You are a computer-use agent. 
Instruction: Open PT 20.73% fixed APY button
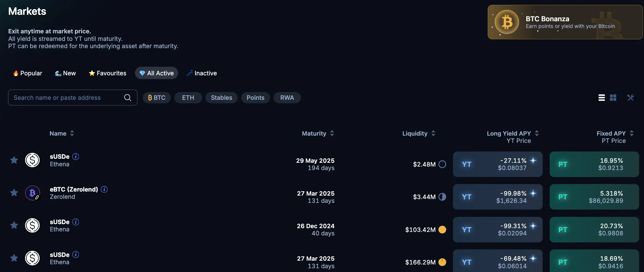point(594,229)
